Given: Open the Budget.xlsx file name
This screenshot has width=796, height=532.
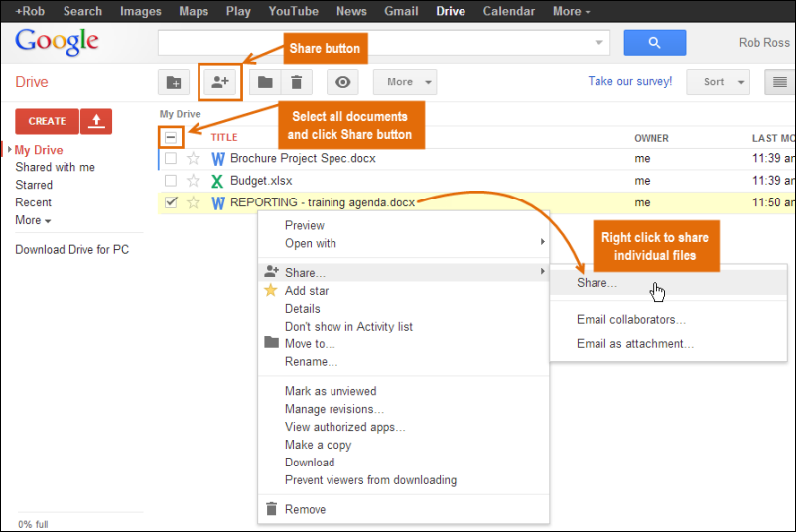Looking at the screenshot, I should 261,181.
